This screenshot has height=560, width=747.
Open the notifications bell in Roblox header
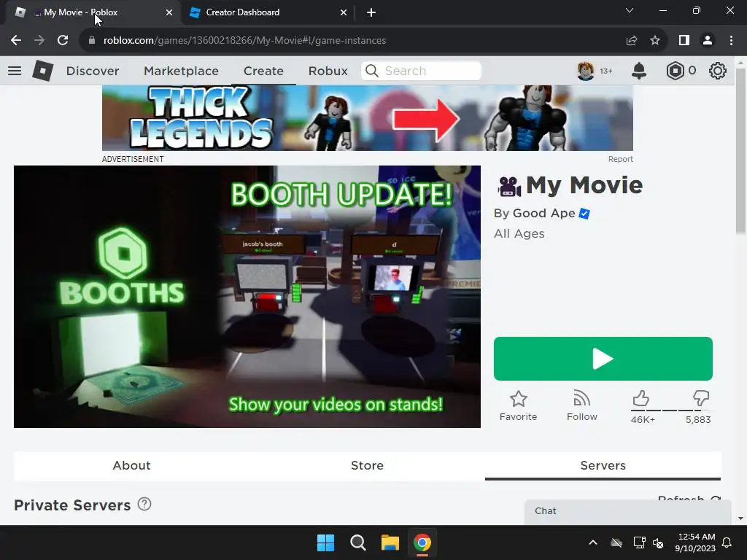tap(639, 71)
